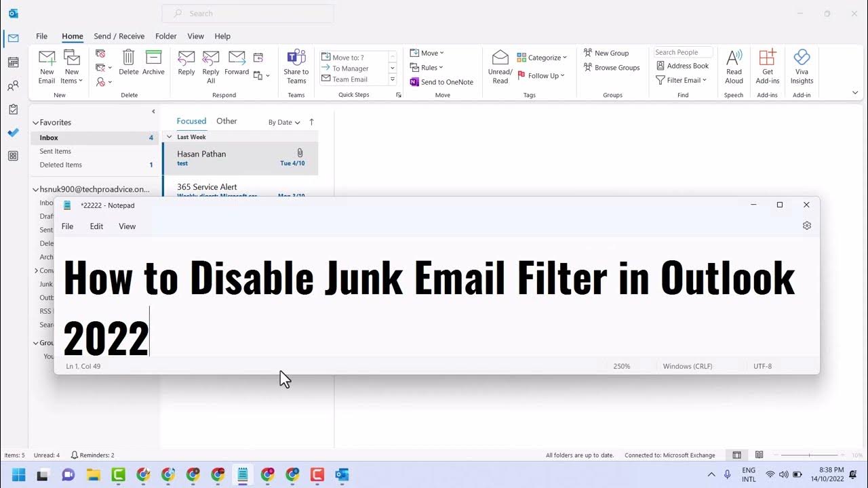Open the Mail view in left sidebar
Screen dimensions: 868x488
pyautogui.click(x=13, y=38)
